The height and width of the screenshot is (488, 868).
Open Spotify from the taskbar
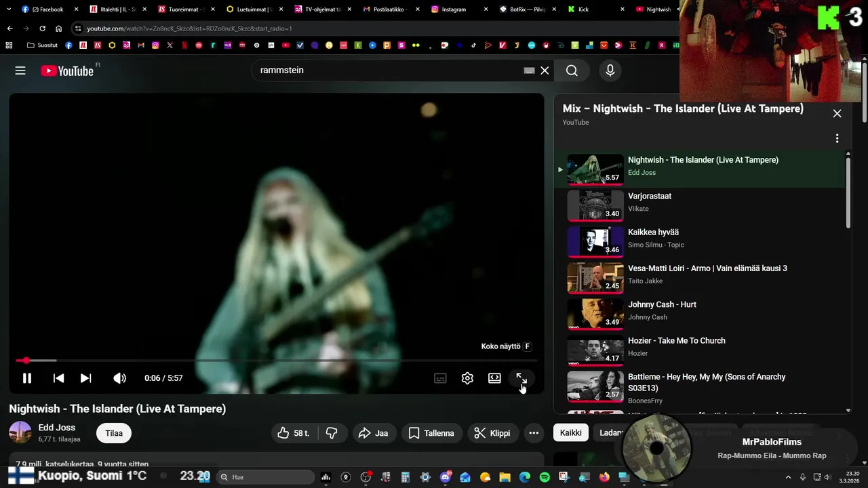coord(545,477)
